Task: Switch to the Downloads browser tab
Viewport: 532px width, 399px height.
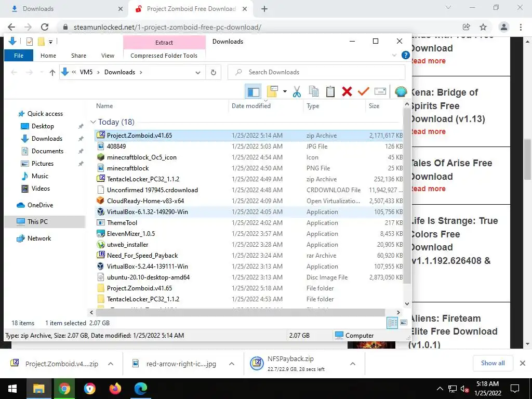Action: [64, 9]
